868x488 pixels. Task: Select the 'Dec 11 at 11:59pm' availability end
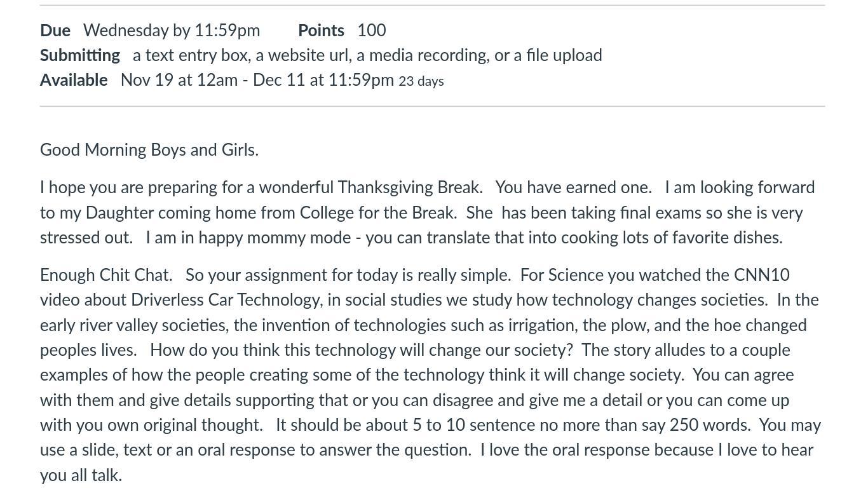(323, 80)
